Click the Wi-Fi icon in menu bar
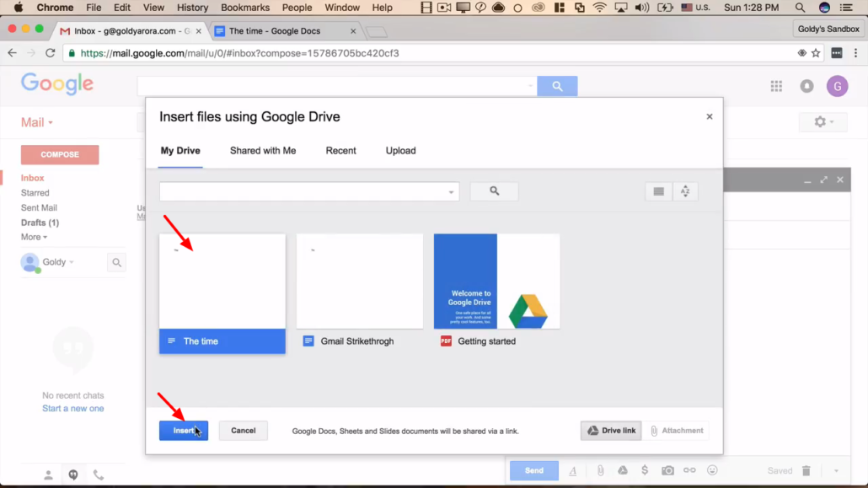This screenshot has width=868, height=488. 599,8
